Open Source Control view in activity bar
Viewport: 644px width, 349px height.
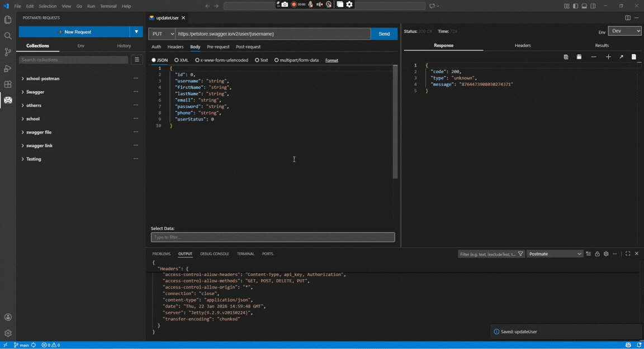(x=8, y=52)
